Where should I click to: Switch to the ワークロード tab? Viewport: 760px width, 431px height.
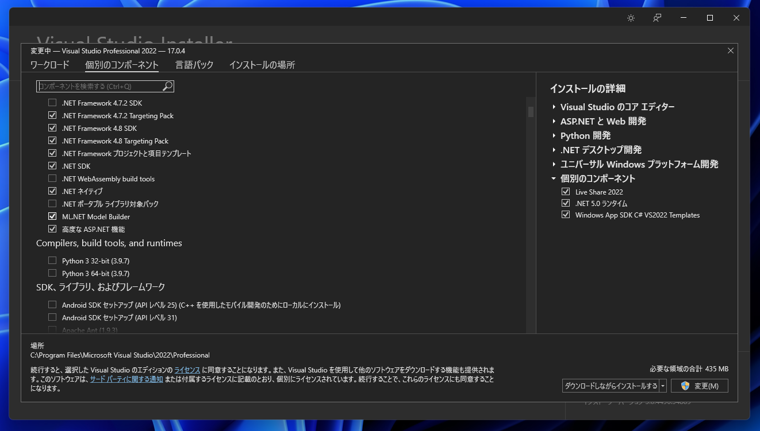pos(49,65)
